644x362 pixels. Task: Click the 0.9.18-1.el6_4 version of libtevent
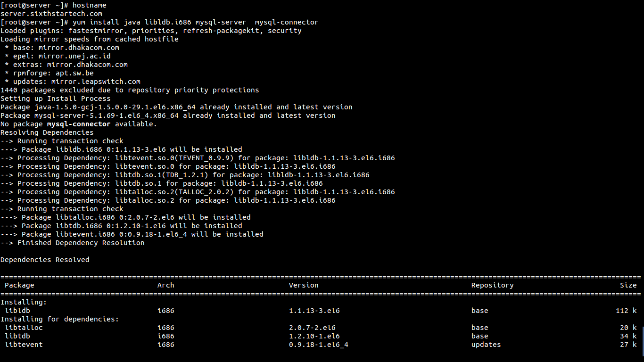point(319,345)
